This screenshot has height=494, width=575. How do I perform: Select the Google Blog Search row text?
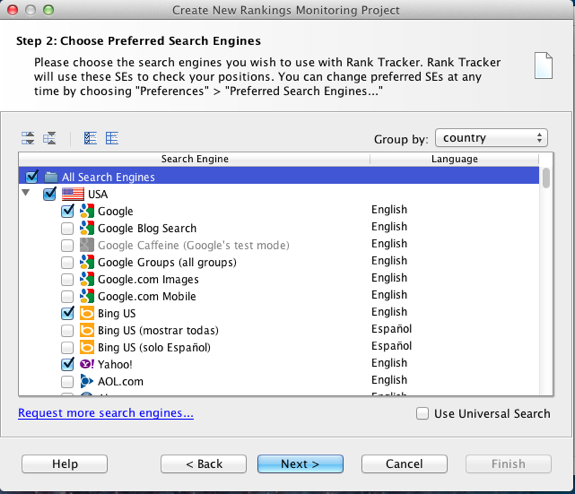[x=147, y=228]
